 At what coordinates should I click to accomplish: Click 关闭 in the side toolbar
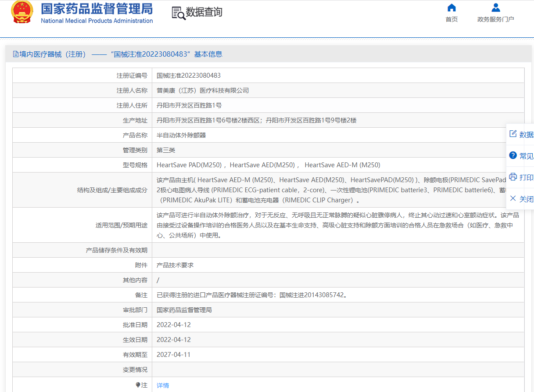pyautogui.click(x=527, y=199)
